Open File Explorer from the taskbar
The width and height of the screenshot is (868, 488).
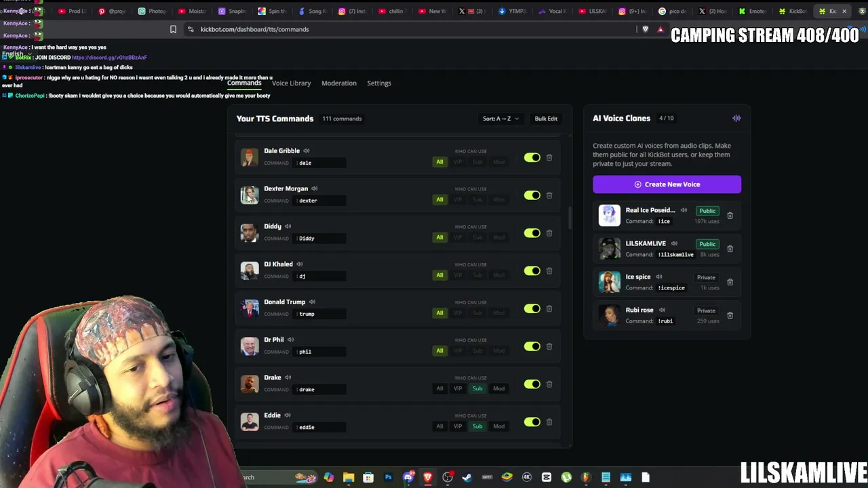(349, 477)
